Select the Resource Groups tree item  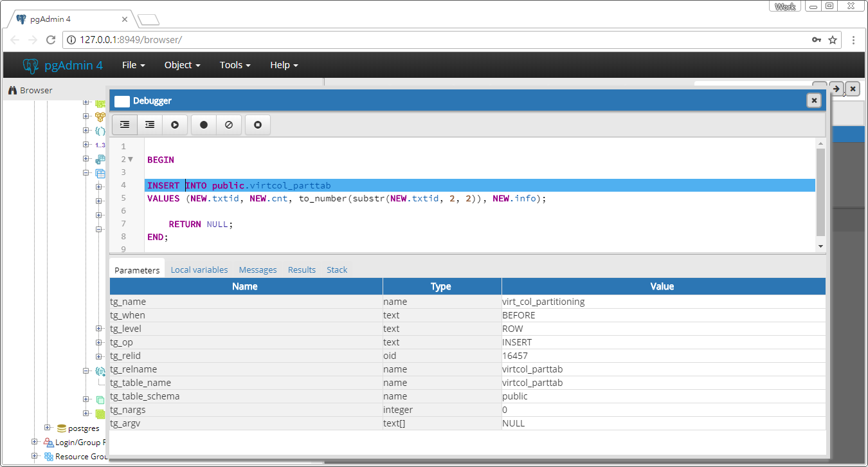[76, 456]
